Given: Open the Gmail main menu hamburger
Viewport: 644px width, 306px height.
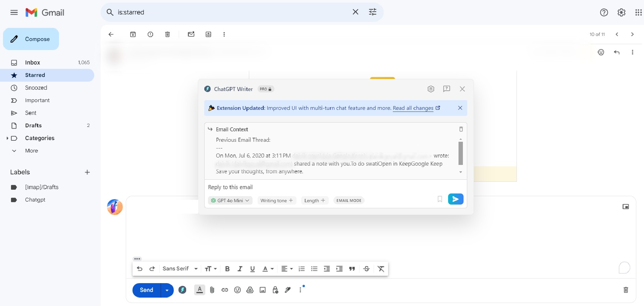Looking at the screenshot, I should point(14,12).
